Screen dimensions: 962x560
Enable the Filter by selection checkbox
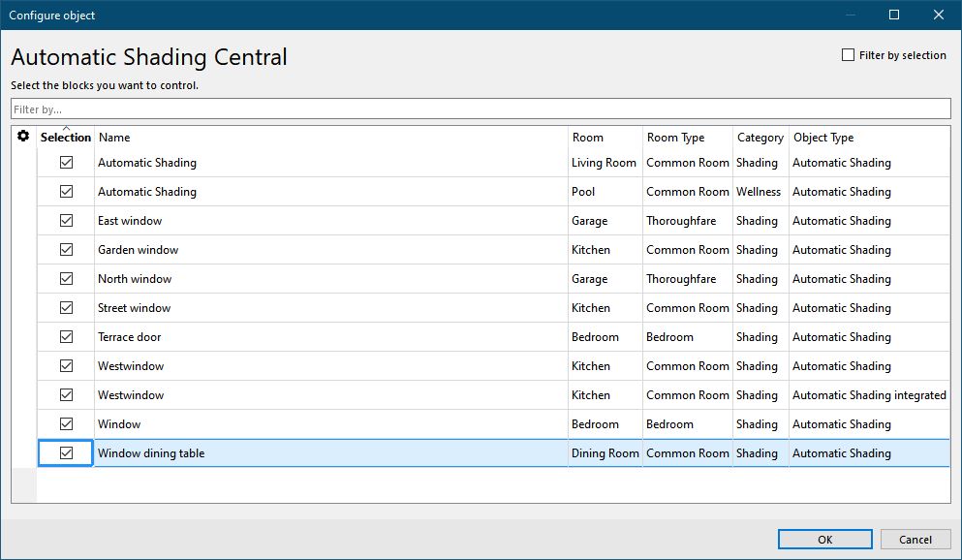[848, 55]
